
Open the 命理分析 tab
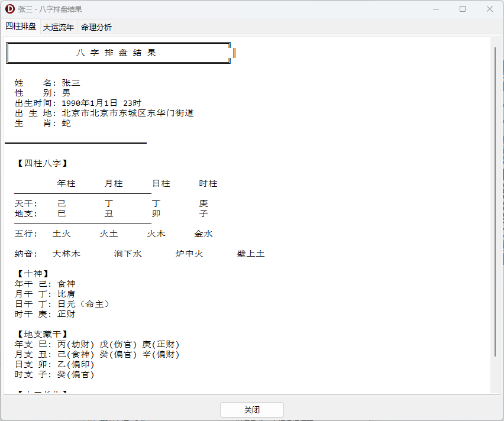click(x=96, y=27)
